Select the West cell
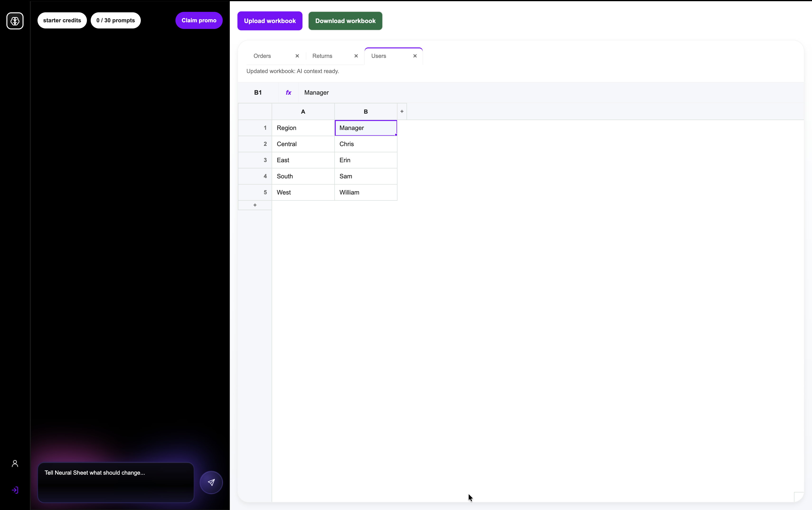 coord(303,192)
